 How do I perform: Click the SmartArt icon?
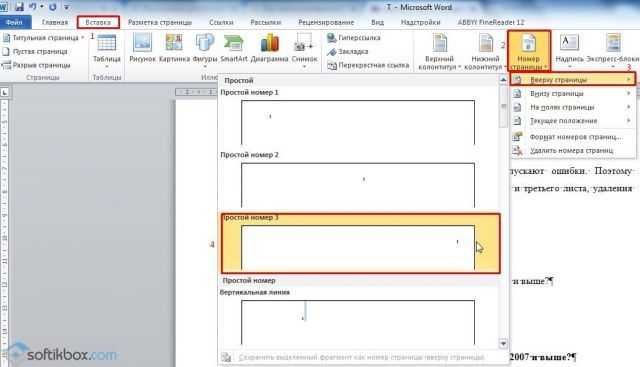tap(234, 43)
